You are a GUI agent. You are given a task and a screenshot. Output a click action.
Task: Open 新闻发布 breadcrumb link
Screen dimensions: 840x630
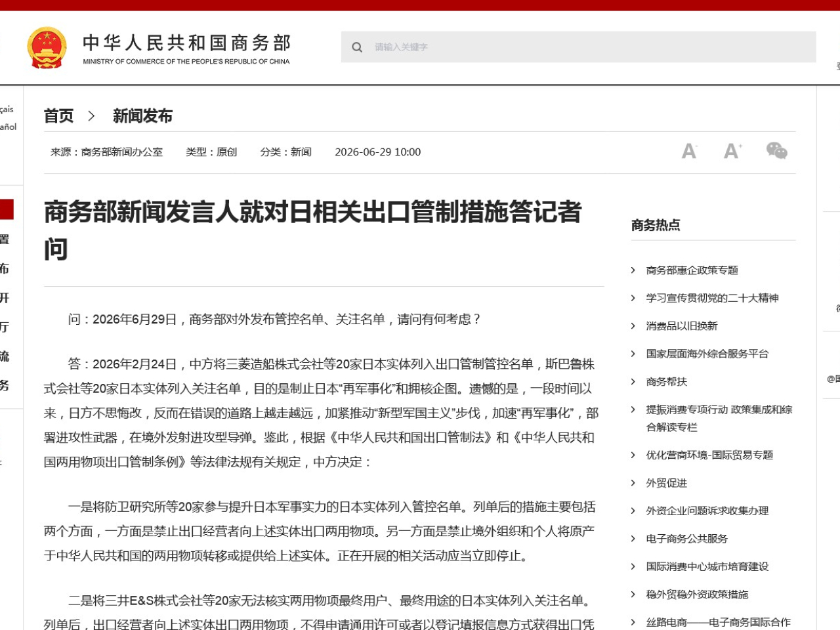coord(142,116)
